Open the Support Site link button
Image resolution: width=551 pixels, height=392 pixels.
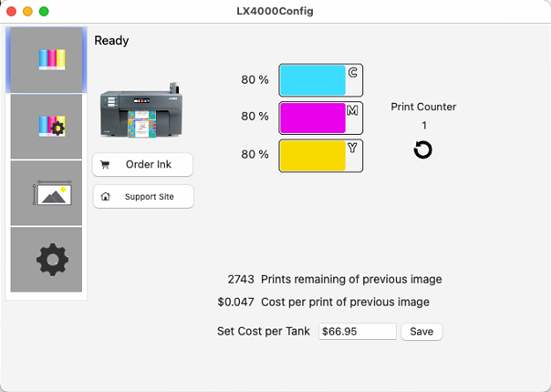pos(143,196)
